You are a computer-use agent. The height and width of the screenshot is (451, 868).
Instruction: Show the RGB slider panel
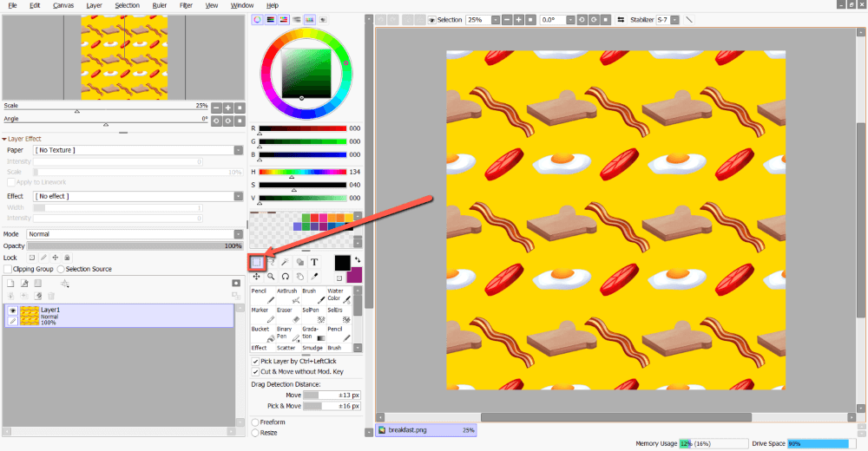271,19
